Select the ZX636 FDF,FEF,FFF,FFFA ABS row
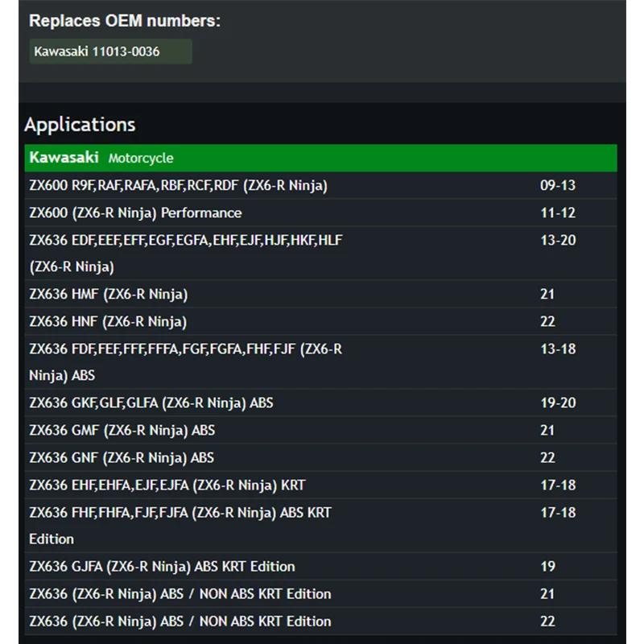The image size is (644, 644). click(320, 361)
